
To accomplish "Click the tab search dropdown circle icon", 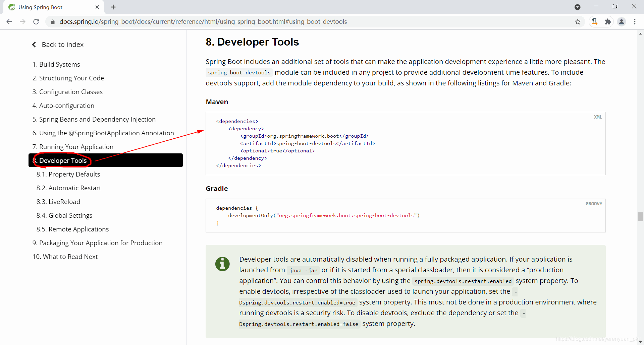I will point(577,7).
